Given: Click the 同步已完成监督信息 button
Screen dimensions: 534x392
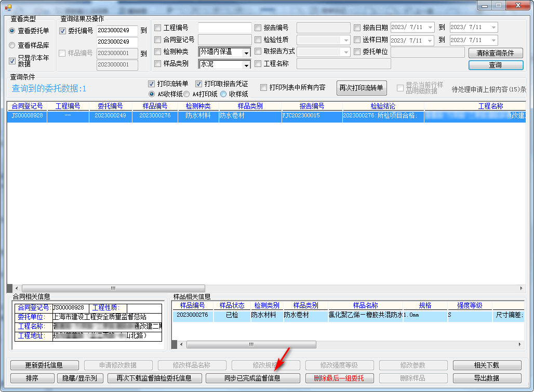Looking at the screenshot, I should click(x=253, y=378).
